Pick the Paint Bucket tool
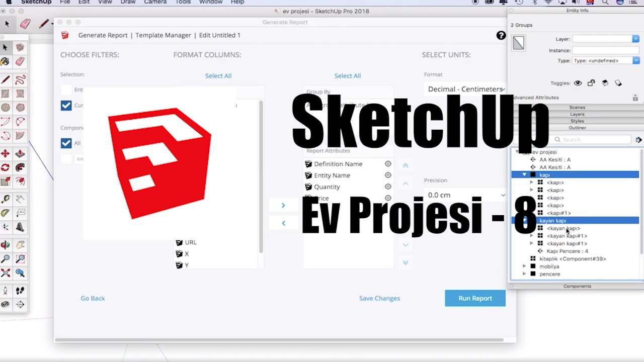Image resolution: width=644 pixels, height=362 pixels. click(x=5, y=61)
